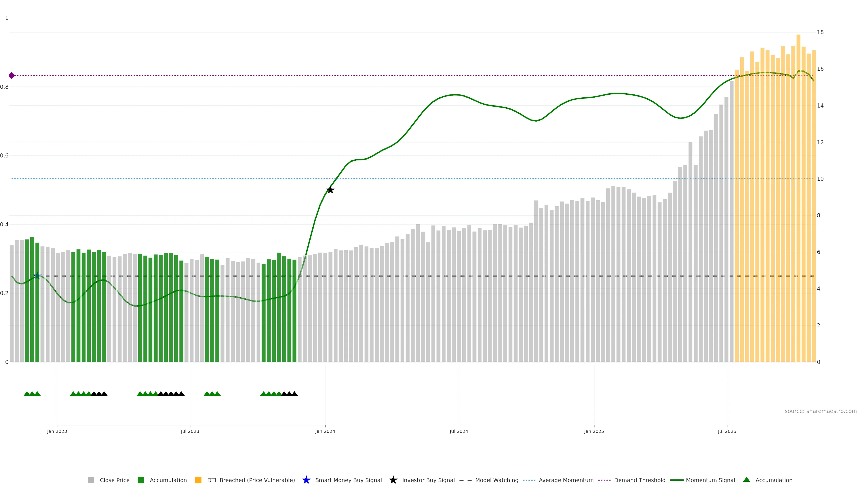Click the green Accumulation square swatch in legend
Viewport: 868px width, 488px height.
pyautogui.click(x=141, y=480)
